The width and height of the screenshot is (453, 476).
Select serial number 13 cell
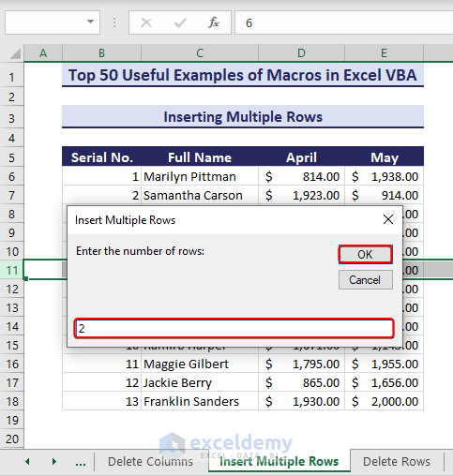click(101, 401)
